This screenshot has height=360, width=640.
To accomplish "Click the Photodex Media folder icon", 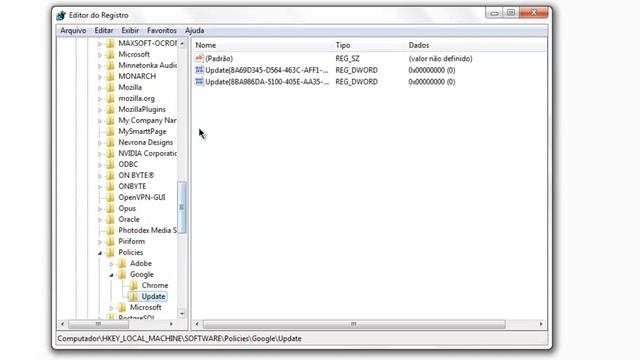I will tap(110, 231).
